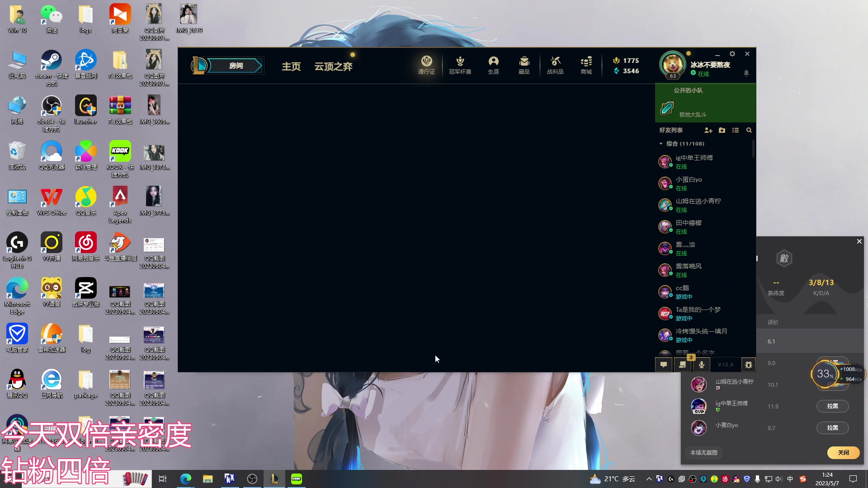Open 腾讯QQ desktop icon

click(x=17, y=384)
